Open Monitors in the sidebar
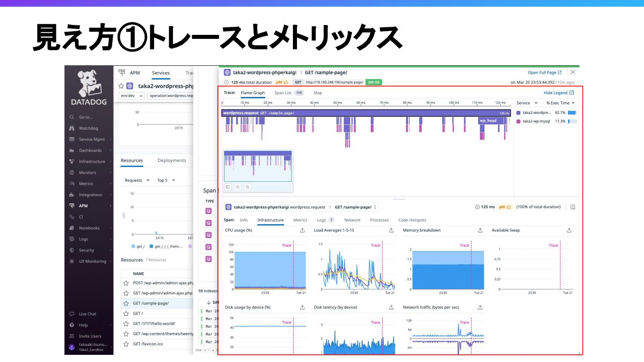 [x=87, y=173]
